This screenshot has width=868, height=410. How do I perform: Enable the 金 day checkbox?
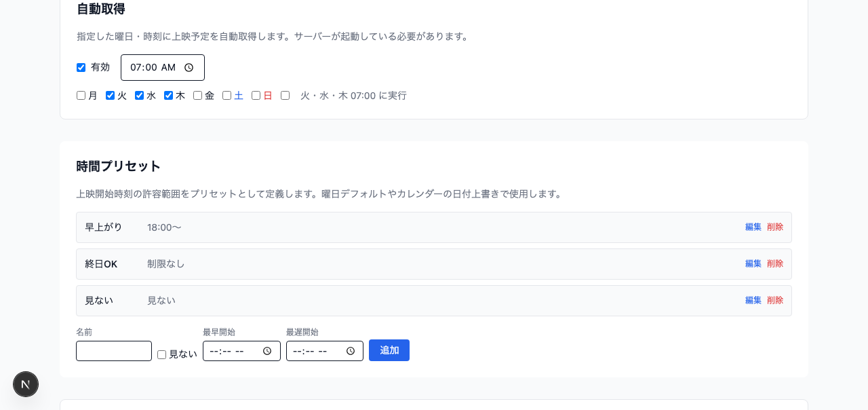click(197, 95)
